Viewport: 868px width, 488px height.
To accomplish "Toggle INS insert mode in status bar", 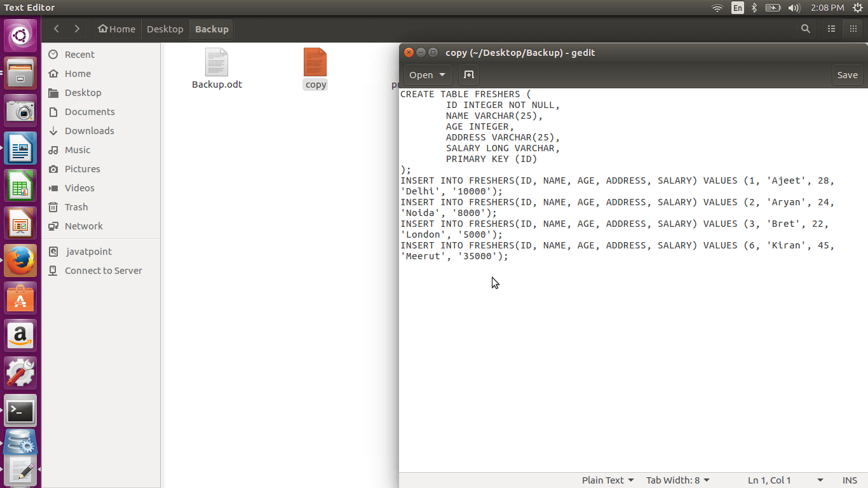I will (850, 480).
